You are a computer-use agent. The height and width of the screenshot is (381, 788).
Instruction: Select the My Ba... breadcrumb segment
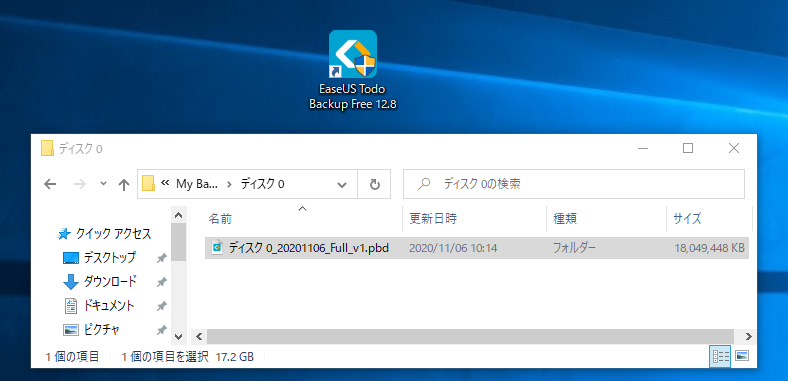(197, 184)
